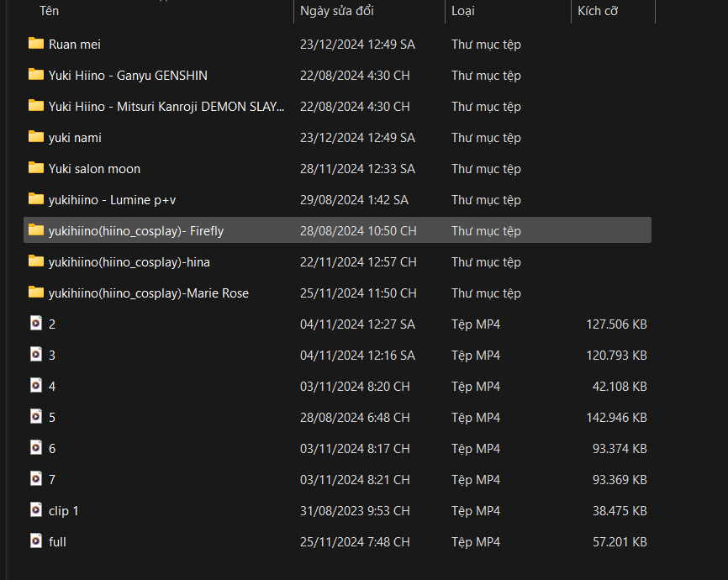Click the MP4 icon of the full video
This screenshot has width=728, height=580.
[35, 541]
